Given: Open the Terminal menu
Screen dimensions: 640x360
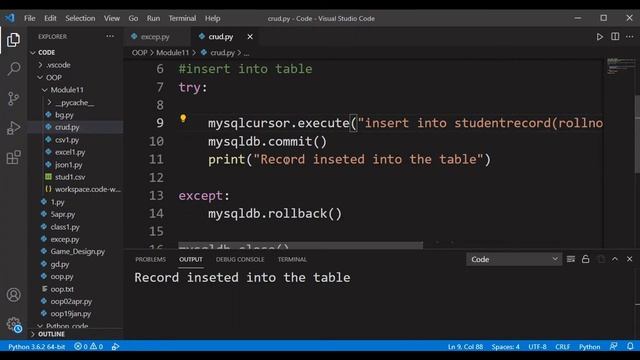Looking at the screenshot, I should point(182,18).
